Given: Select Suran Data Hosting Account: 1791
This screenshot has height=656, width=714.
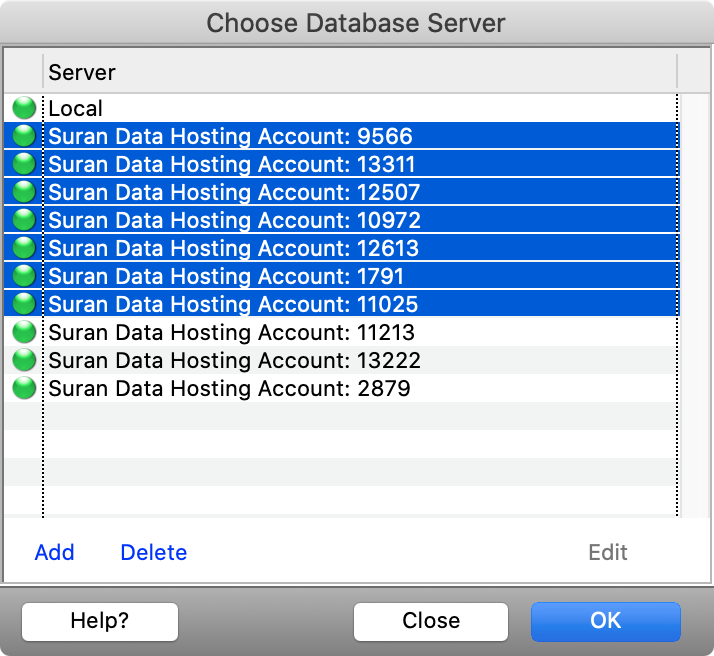Looking at the screenshot, I should point(226,276).
